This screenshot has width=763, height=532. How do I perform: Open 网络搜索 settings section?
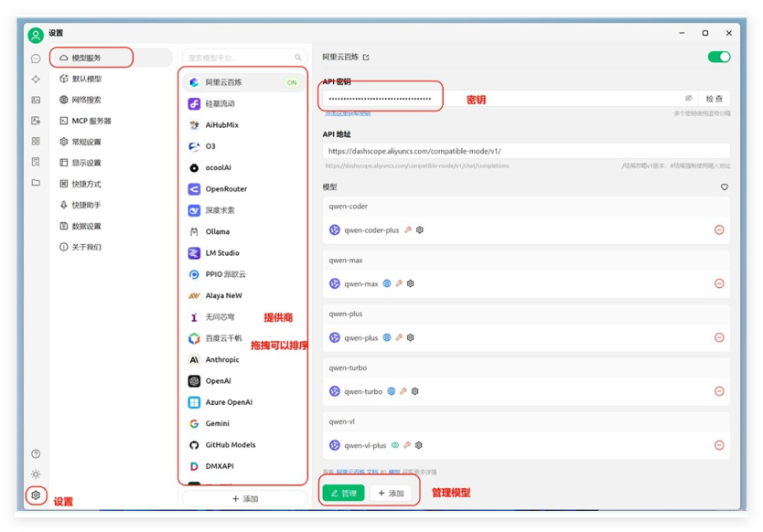(87, 100)
